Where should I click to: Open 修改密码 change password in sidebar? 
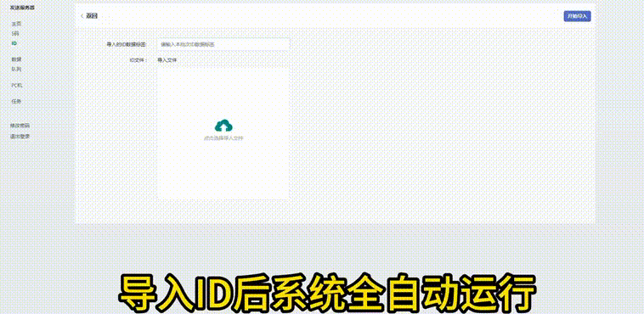pyautogui.click(x=20, y=126)
